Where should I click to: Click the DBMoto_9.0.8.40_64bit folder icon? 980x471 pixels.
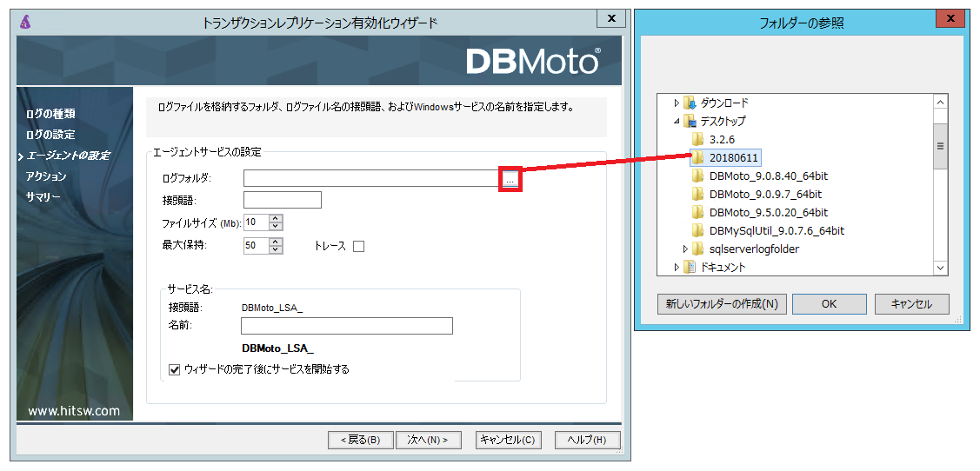698,176
